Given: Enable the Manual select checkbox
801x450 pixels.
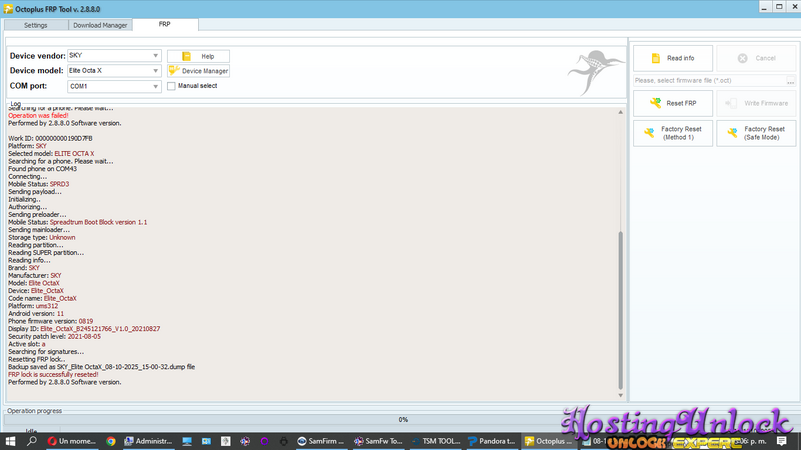Looking at the screenshot, I should (x=172, y=86).
